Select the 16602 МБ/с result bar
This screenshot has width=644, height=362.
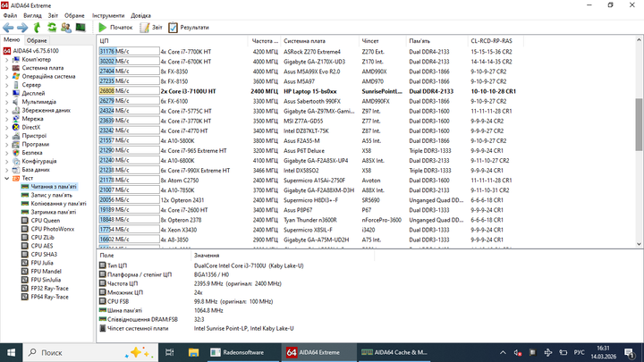129,240
